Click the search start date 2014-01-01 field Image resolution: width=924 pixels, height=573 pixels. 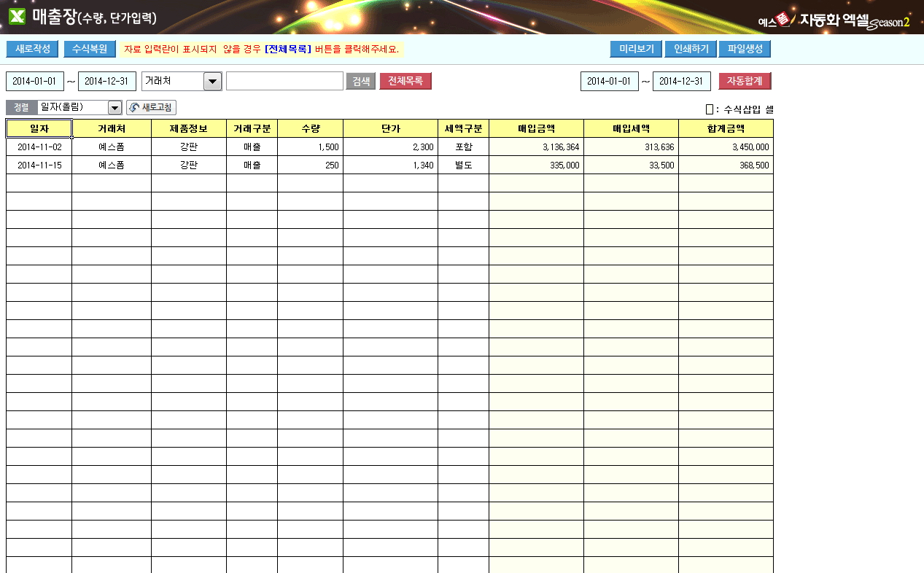coord(35,81)
